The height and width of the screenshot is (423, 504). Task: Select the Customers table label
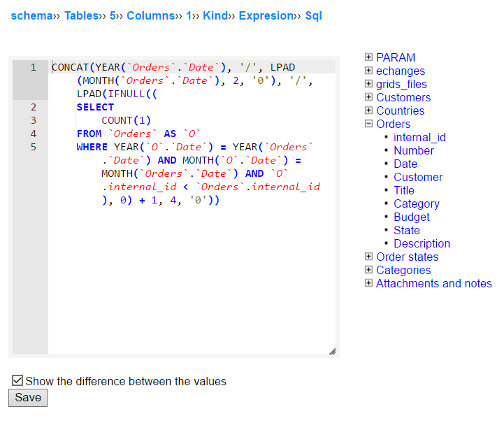pyautogui.click(x=403, y=97)
